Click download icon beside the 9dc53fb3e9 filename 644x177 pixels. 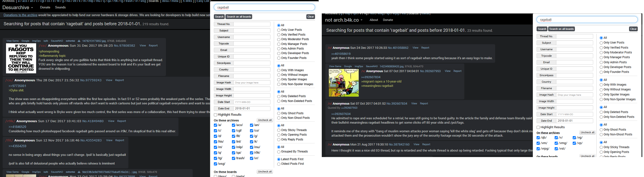[79, 172]
